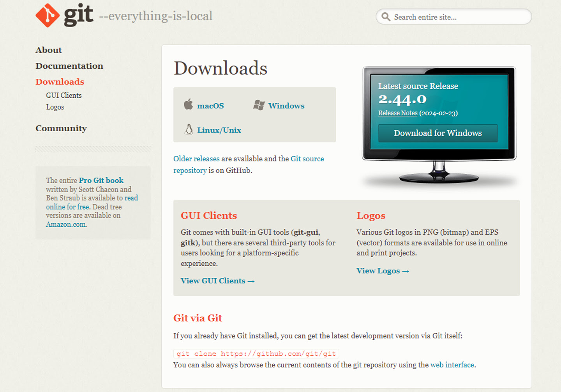Open the Amazon.com link
The height and width of the screenshot is (392, 561).
(65, 224)
